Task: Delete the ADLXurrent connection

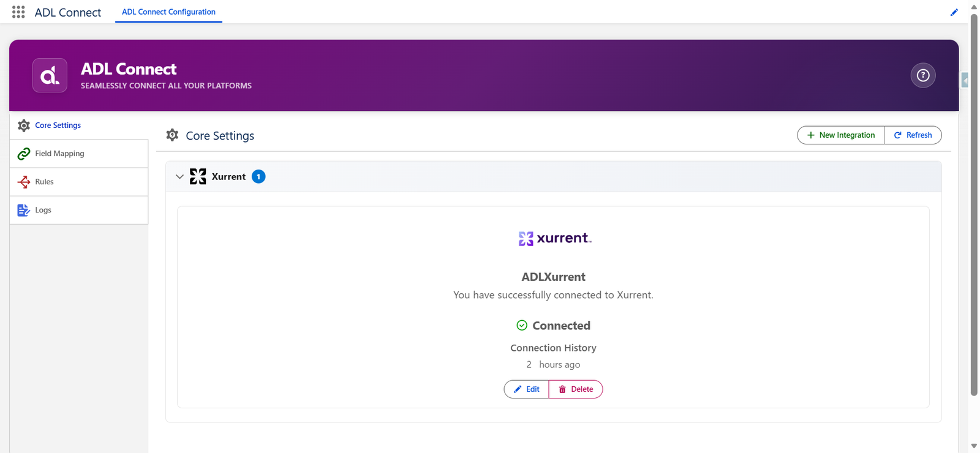Action: coord(576,389)
